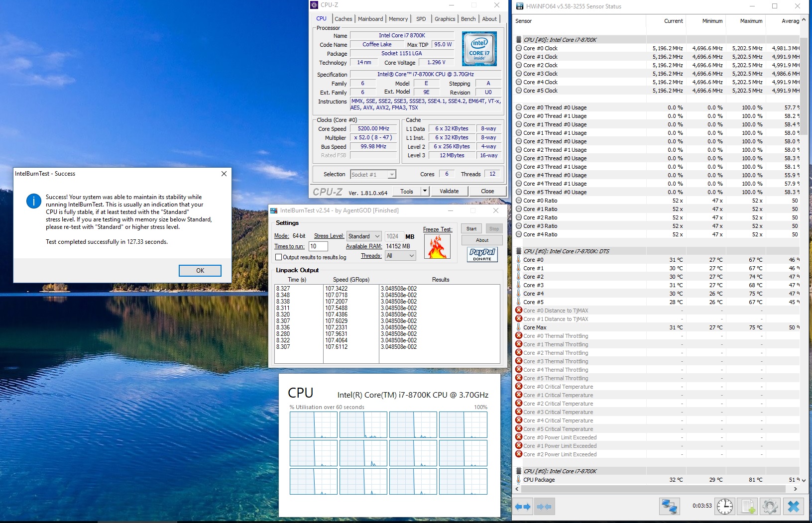Click the expand columns arrows icon in HWiNFO
This screenshot has height=523, width=812.
point(523,507)
